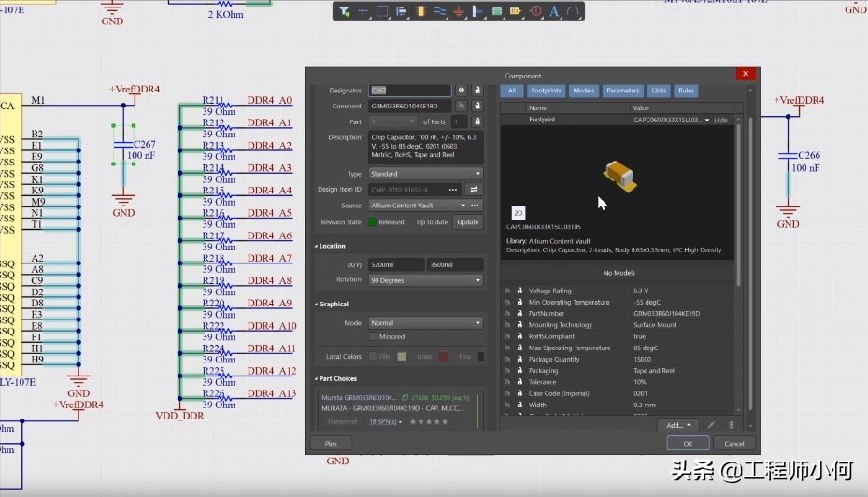Image resolution: width=868 pixels, height=497 pixels.
Task: Select the Parameters filter tab
Action: tap(623, 91)
